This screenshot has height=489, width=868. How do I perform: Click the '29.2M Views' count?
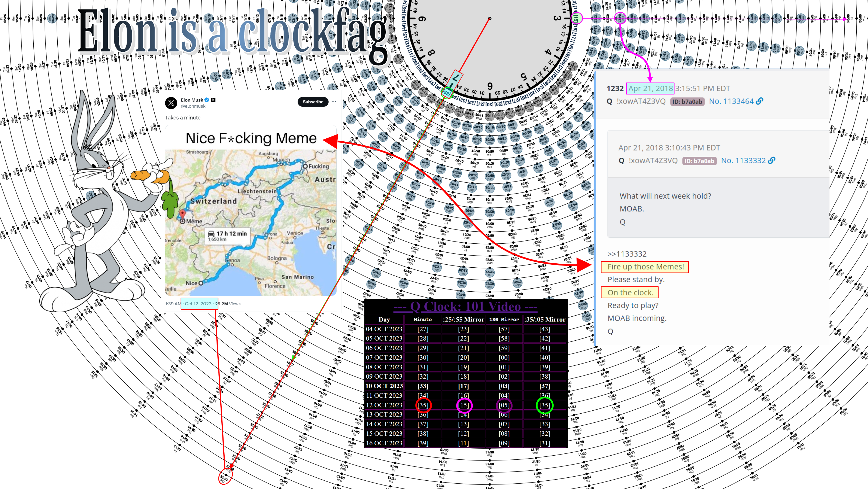228,304
